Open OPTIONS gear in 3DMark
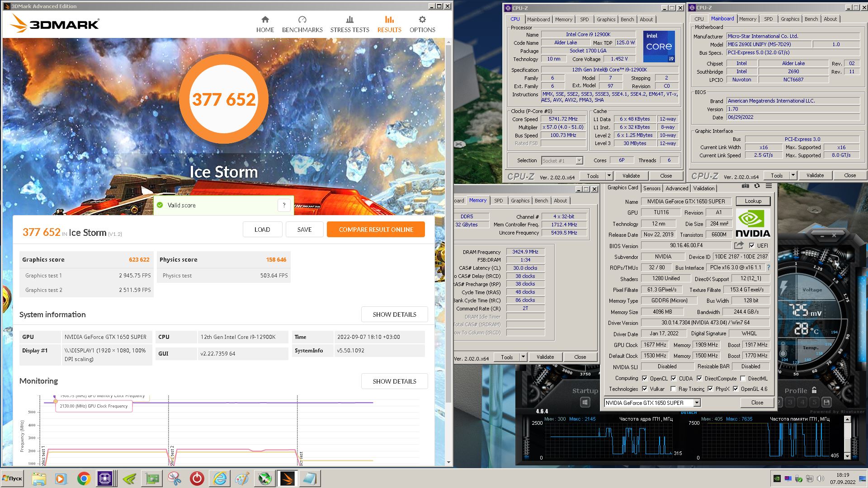The image size is (868, 488). coord(422,24)
